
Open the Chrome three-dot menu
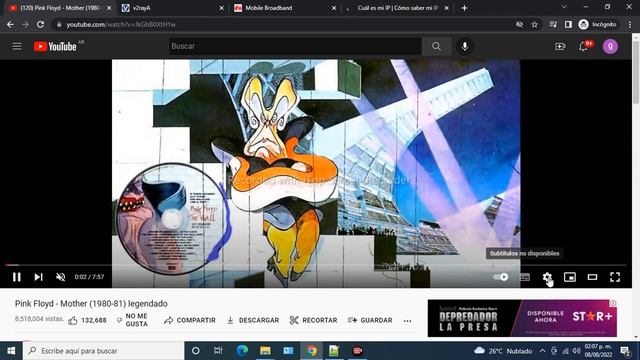click(x=630, y=24)
